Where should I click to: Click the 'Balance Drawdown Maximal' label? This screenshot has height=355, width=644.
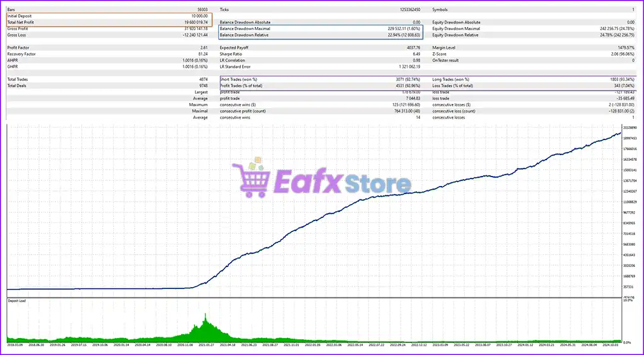click(245, 29)
